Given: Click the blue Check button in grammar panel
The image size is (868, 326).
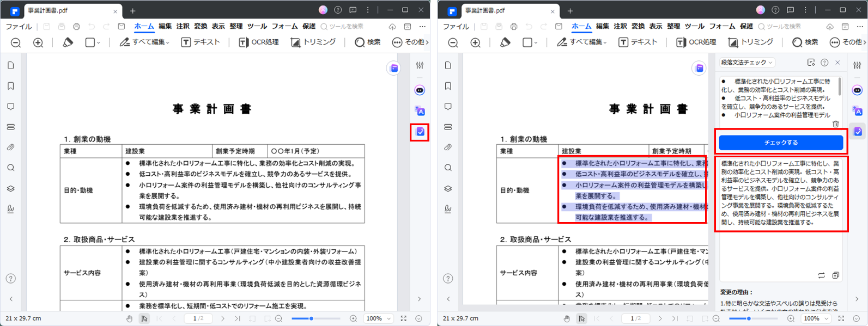Looking at the screenshot, I should coord(781,143).
